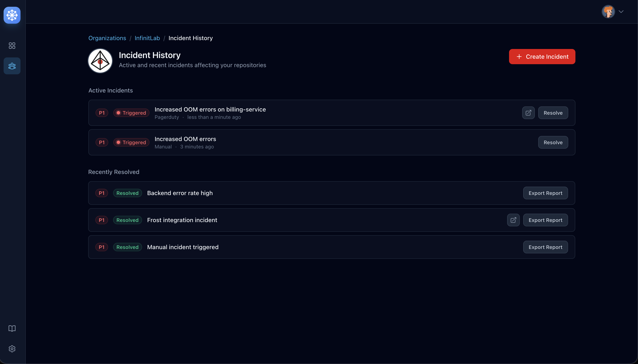Export report for Backend error rate high
This screenshot has width=638, height=364.
point(545,193)
